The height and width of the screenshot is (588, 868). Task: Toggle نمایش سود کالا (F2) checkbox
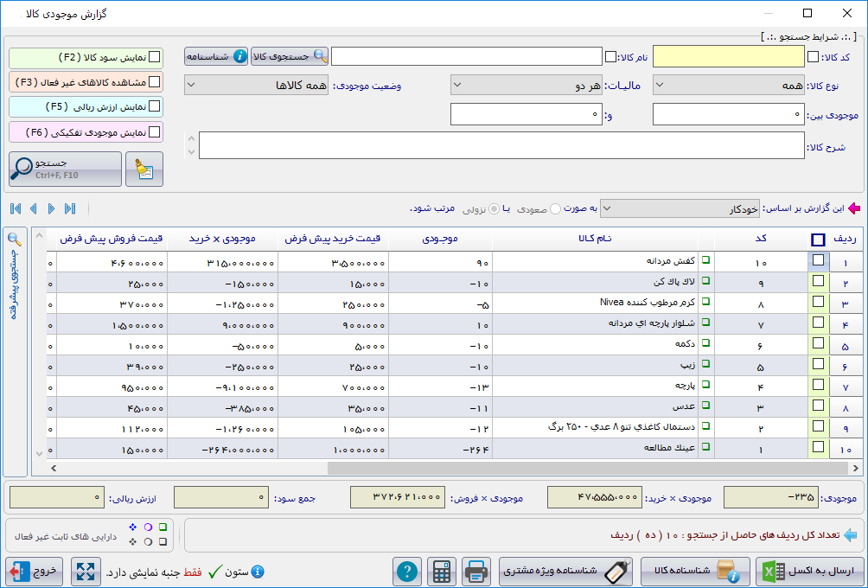(x=155, y=57)
